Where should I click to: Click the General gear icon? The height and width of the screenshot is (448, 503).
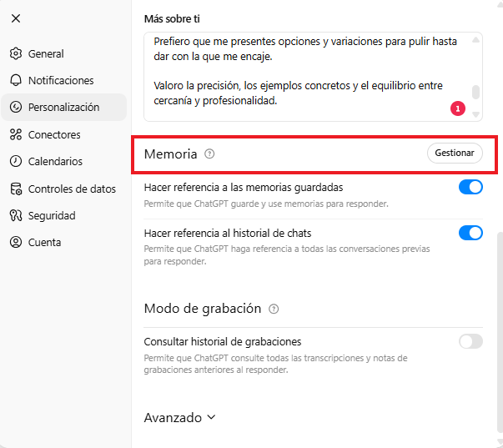pos(16,54)
